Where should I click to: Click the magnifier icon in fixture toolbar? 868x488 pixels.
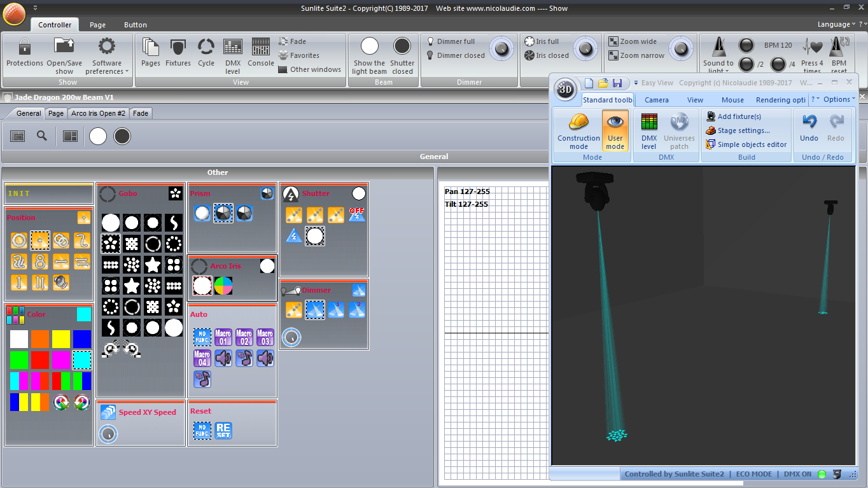point(42,136)
